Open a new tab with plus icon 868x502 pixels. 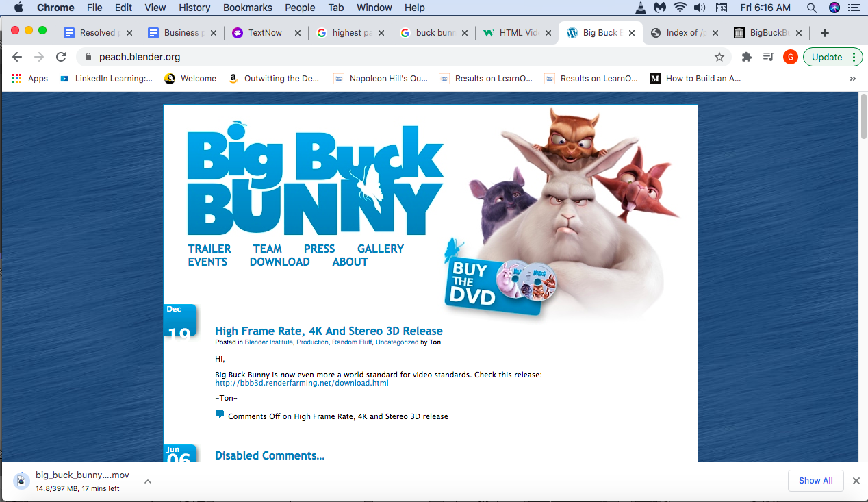[x=824, y=33]
